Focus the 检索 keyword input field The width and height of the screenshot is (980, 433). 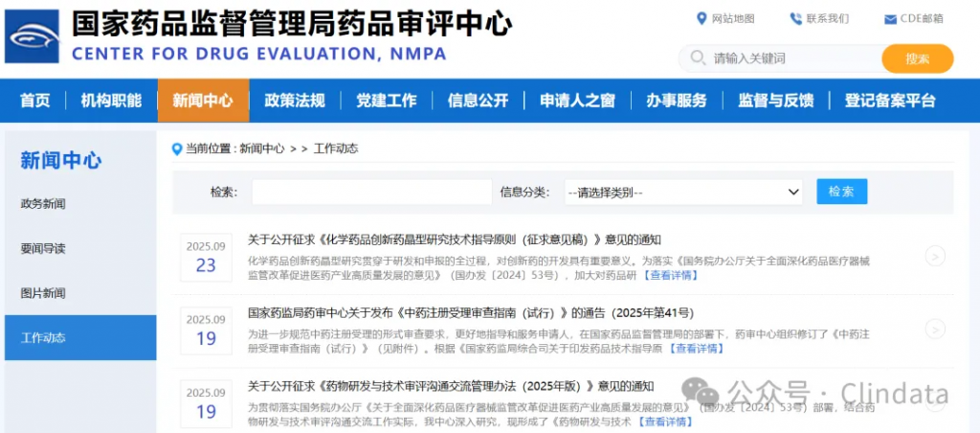tap(371, 193)
